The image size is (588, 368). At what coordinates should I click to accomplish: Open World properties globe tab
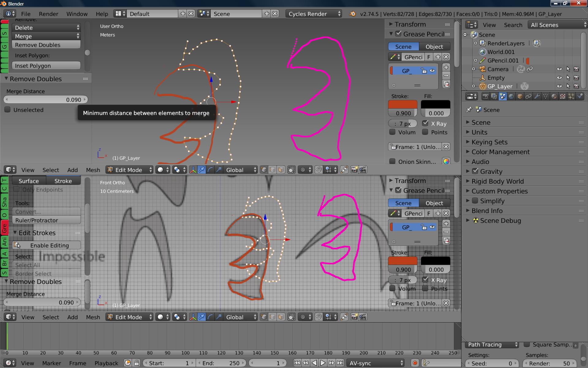coord(511,97)
